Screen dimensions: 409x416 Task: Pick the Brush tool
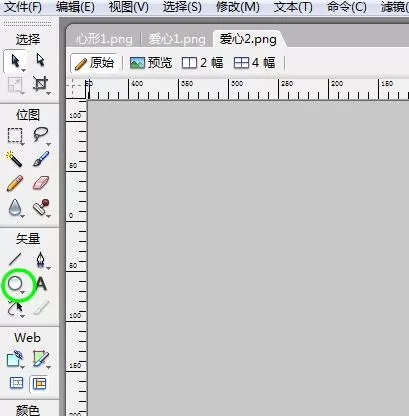[x=41, y=159]
